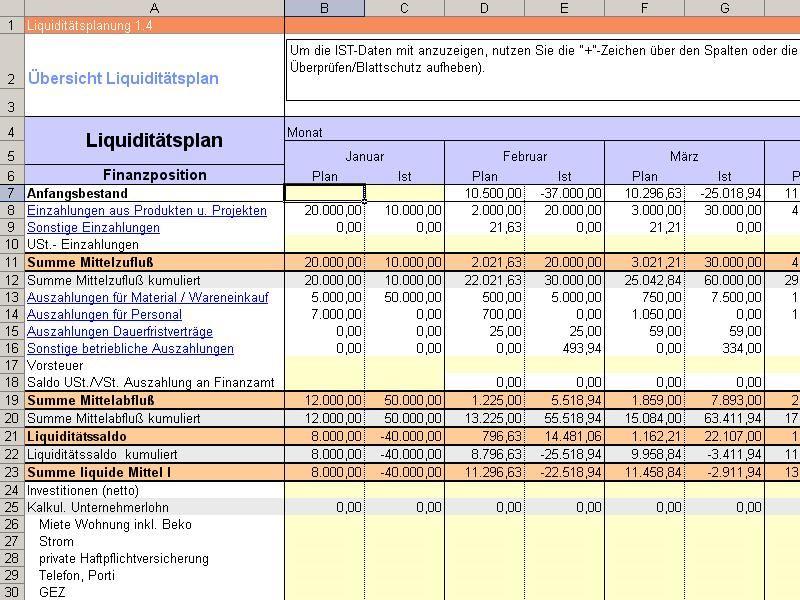Open the Sonstige betriebliche Auszahlungen link
The width and height of the screenshot is (800, 600).
(x=131, y=348)
